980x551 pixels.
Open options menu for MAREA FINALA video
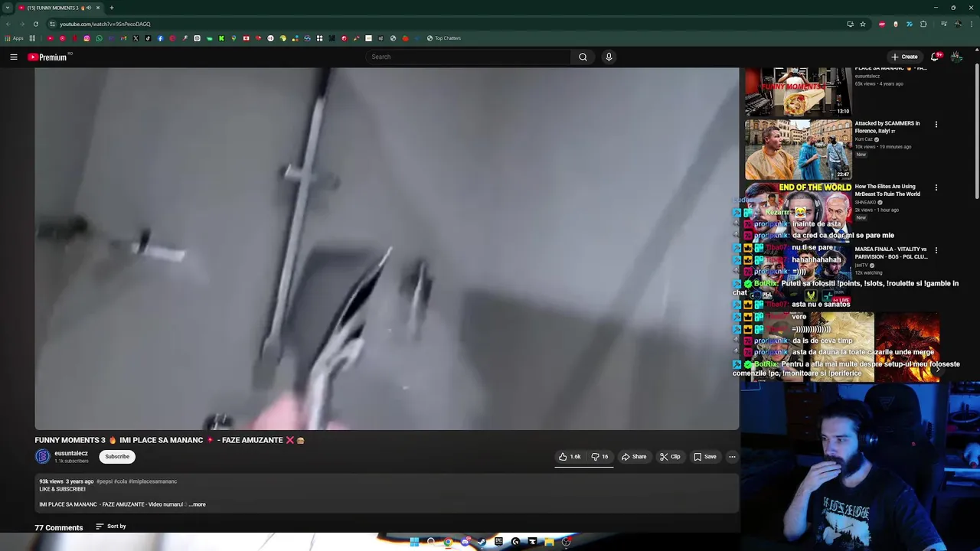coord(936,250)
